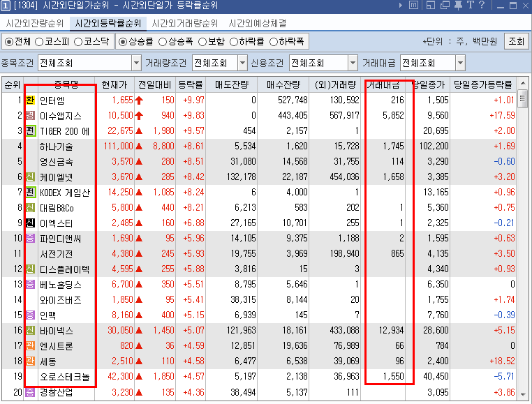Click the 신 badge next to 케이엘넷

click(30, 177)
